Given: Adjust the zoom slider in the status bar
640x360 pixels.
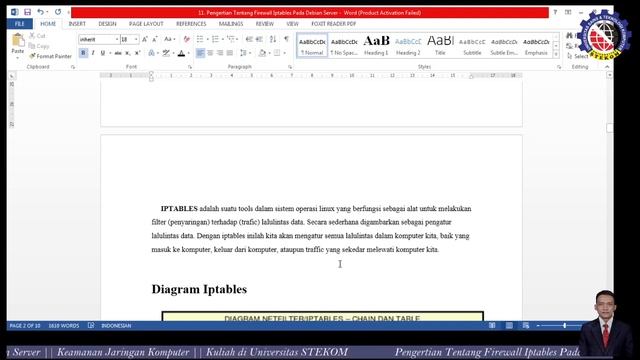Looking at the screenshot, I should 564,325.
